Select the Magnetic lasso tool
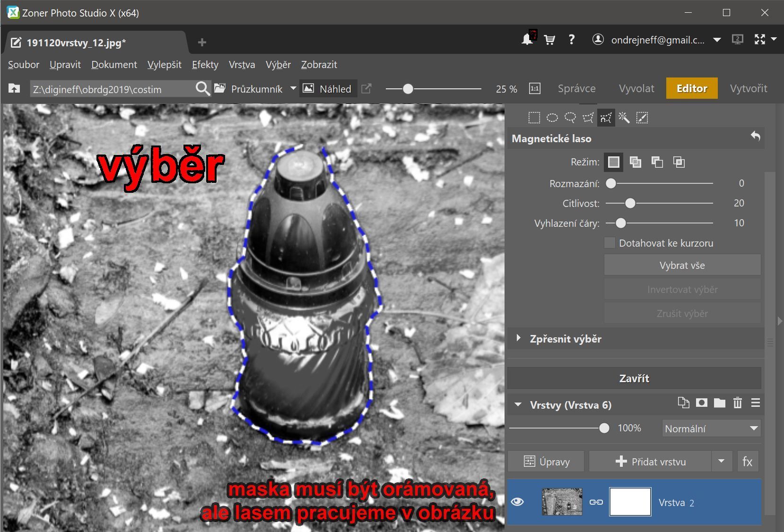 [606, 118]
